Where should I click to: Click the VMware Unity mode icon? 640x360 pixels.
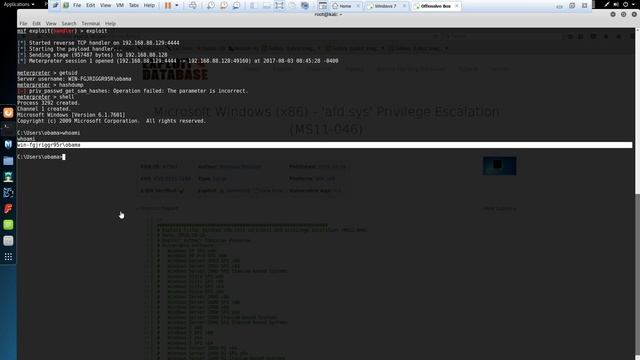[292, 6]
